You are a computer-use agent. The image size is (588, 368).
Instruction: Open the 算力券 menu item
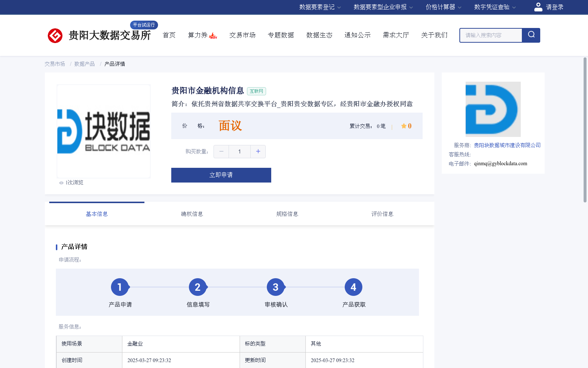(x=198, y=35)
